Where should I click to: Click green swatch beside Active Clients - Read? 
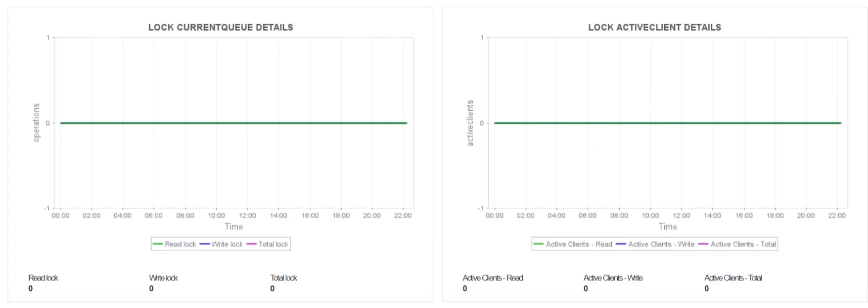[x=539, y=244]
